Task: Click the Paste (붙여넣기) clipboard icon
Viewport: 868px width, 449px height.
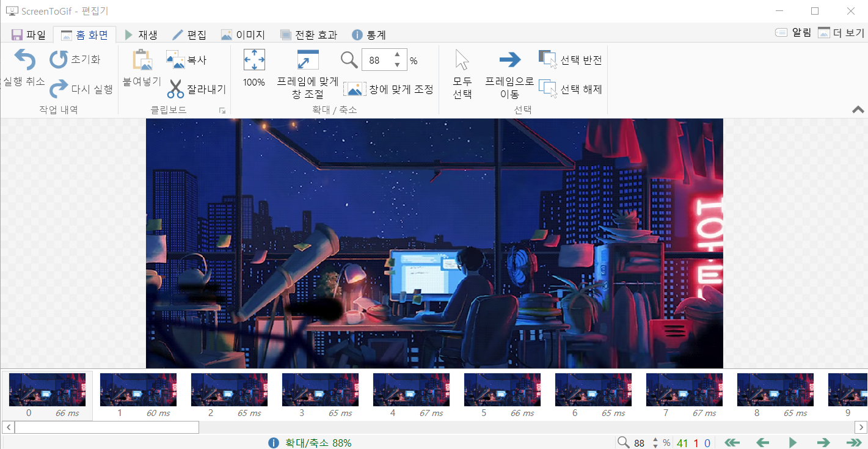Action: (142, 60)
